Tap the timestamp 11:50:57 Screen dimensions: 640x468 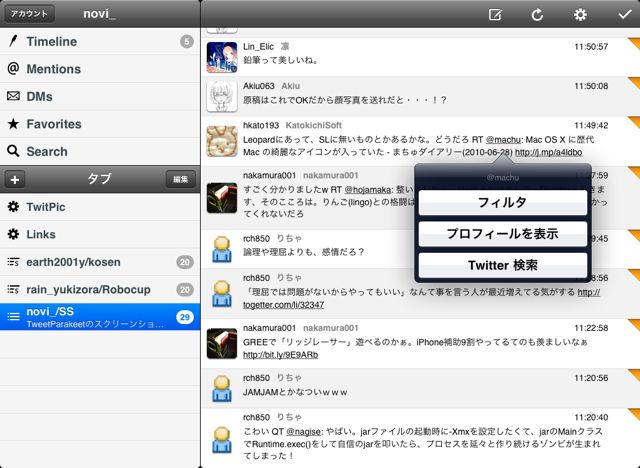point(591,47)
